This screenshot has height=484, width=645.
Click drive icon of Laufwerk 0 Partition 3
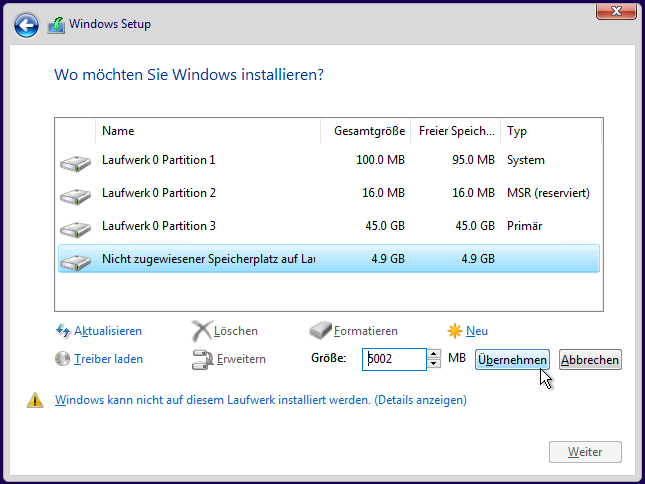point(75,229)
